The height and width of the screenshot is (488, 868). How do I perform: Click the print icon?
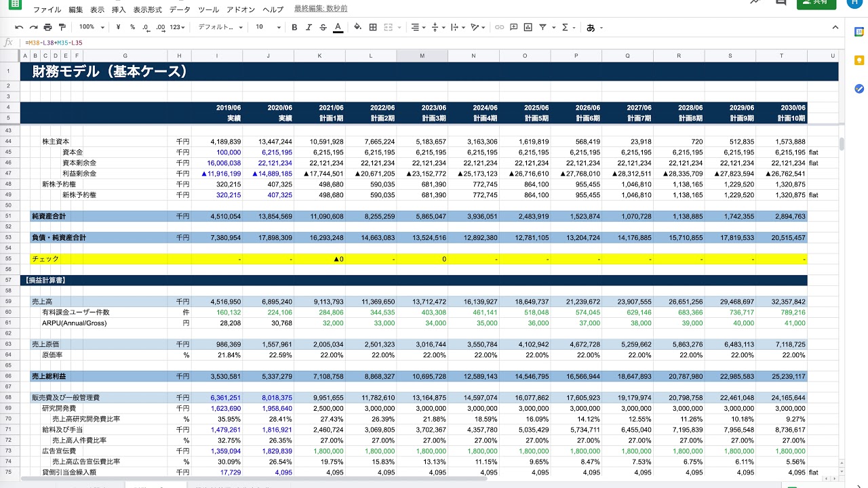pyautogui.click(x=47, y=27)
